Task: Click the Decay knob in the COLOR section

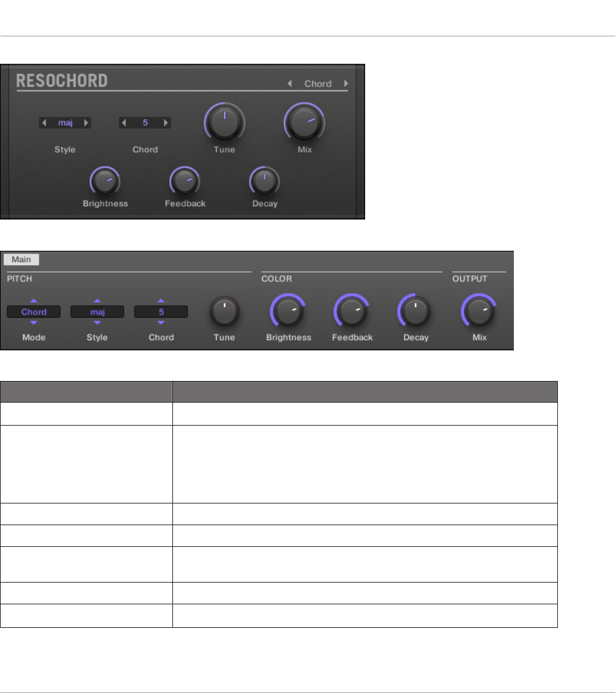Action: pos(415,311)
